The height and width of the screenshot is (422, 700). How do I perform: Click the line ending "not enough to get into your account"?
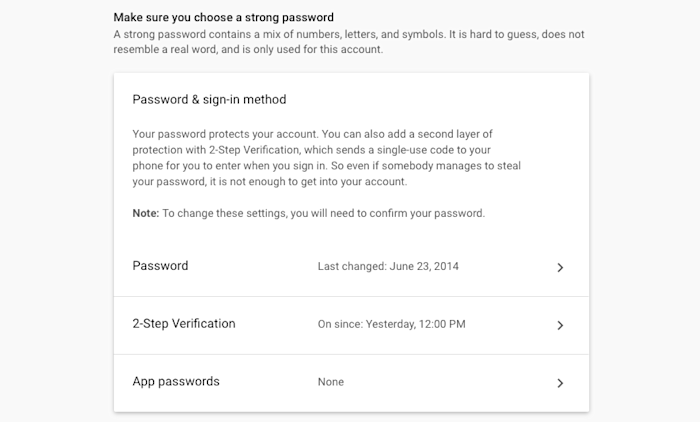tap(271, 181)
